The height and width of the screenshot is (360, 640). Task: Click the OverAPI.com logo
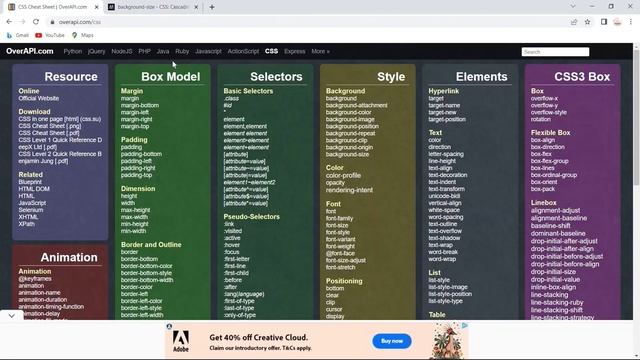pyautogui.click(x=29, y=51)
